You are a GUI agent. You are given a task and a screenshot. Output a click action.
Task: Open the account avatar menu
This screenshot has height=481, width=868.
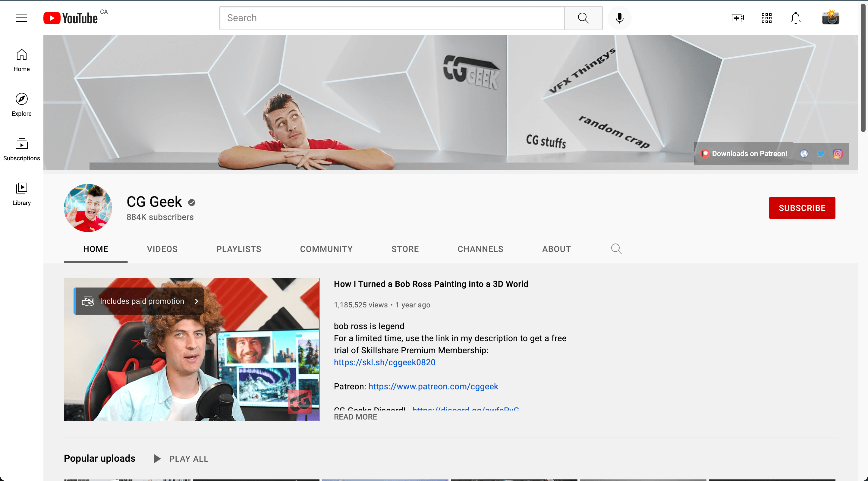[831, 17]
